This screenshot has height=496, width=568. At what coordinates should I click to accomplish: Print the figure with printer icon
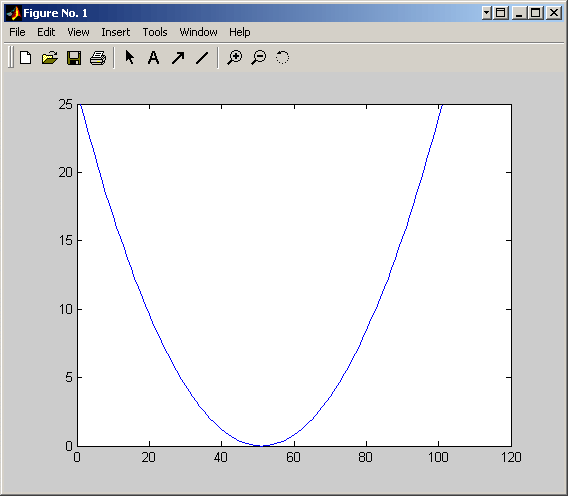pos(98,58)
